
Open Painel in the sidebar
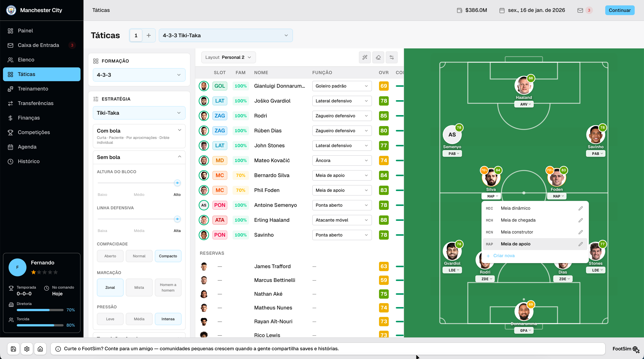42,31
